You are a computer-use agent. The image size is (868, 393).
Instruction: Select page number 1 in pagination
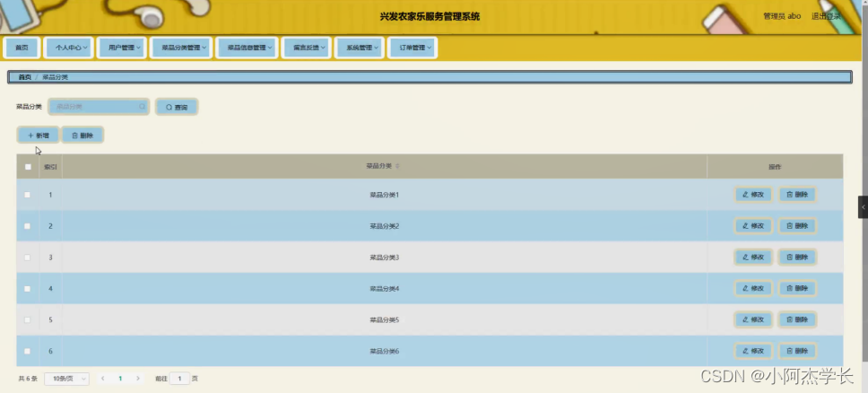pos(120,379)
